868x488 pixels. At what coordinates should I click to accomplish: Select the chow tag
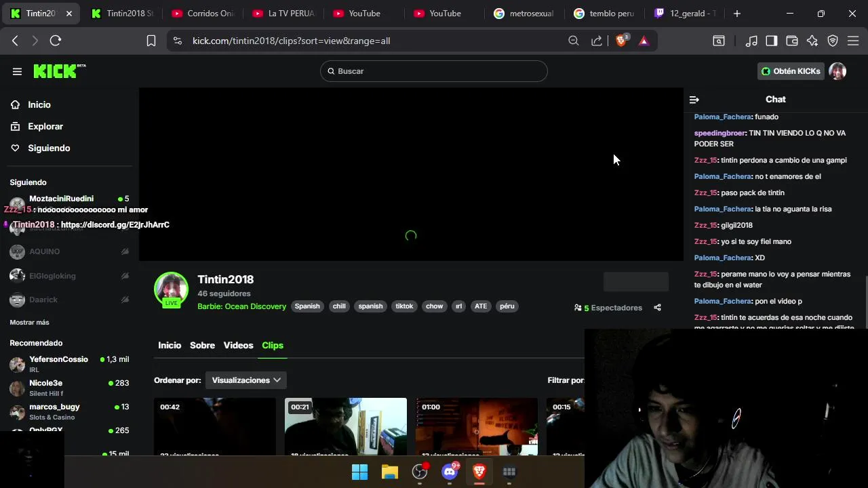434,306
